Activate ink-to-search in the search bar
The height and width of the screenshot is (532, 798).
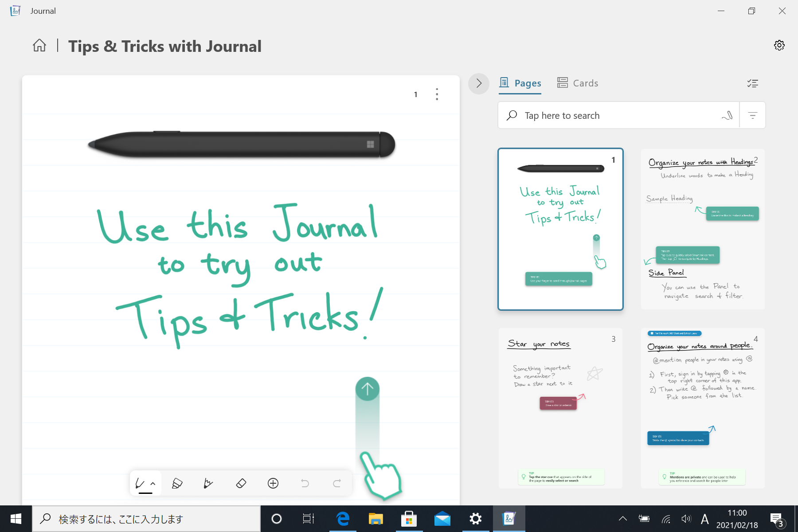click(726, 115)
